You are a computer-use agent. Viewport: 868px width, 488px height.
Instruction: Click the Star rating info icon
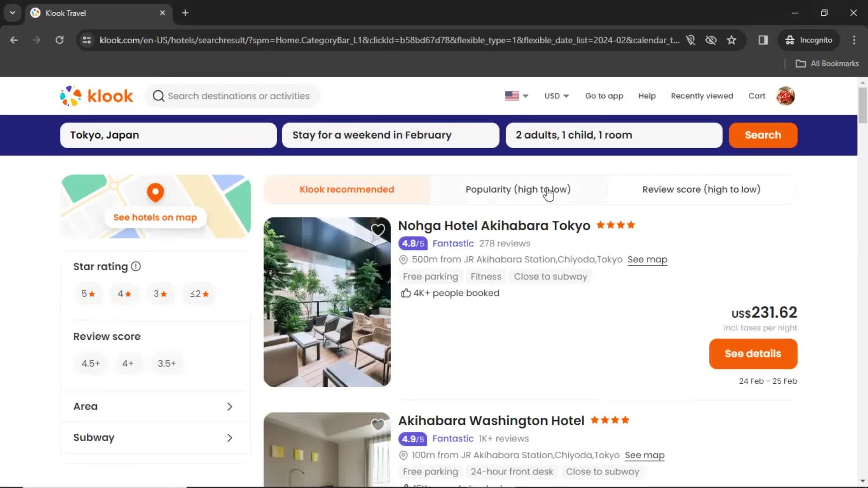coord(136,267)
